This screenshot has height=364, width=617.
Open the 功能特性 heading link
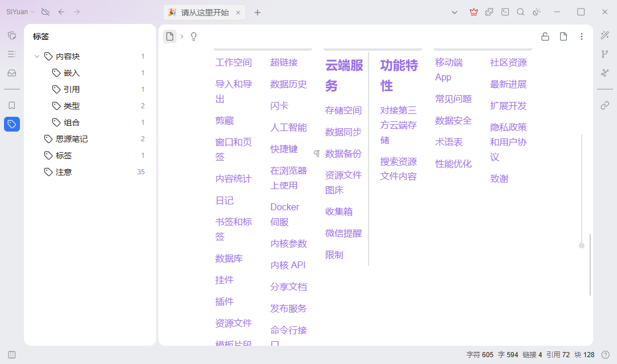pos(399,75)
